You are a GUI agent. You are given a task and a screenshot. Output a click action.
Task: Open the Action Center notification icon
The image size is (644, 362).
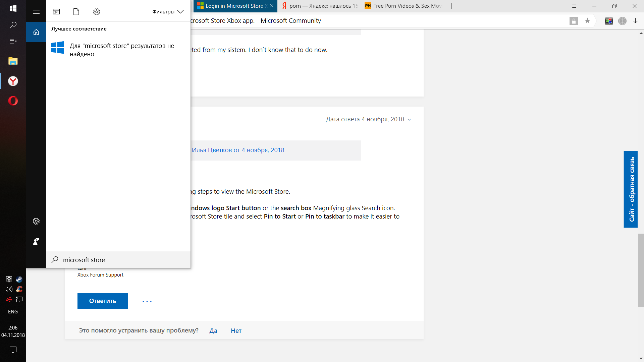(13, 350)
